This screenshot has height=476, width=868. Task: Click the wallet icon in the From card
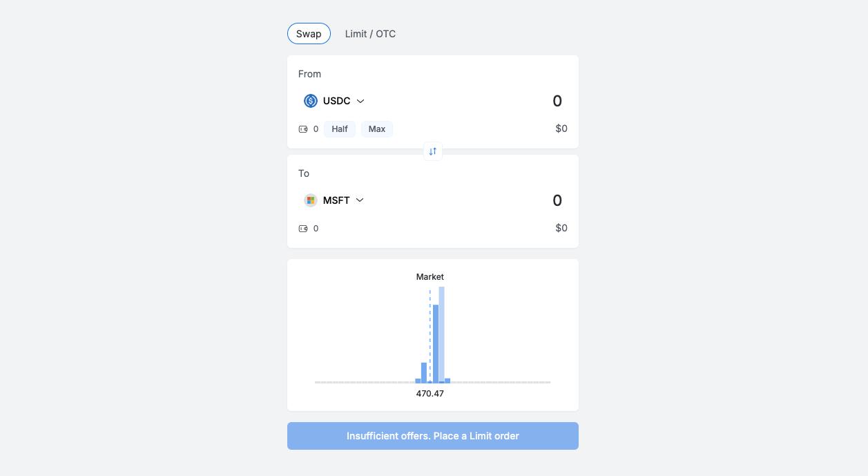[x=303, y=129]
